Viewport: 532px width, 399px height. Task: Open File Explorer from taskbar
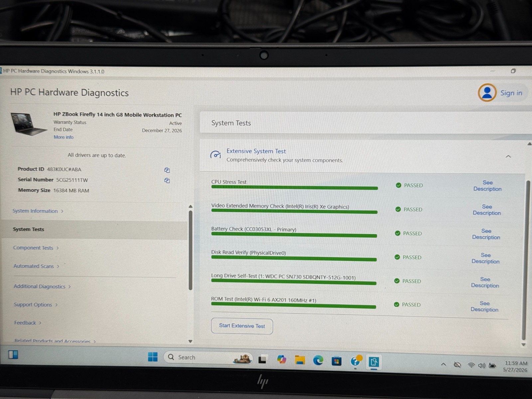tap(300, 360)
